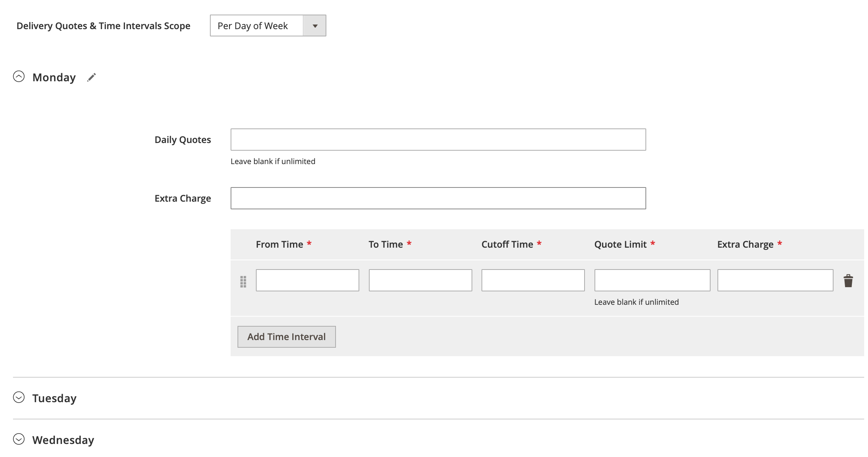Focus the Monday Extra Charge field above the table
The height and width of the screenshot is (457, 868).
coord(438,198)
